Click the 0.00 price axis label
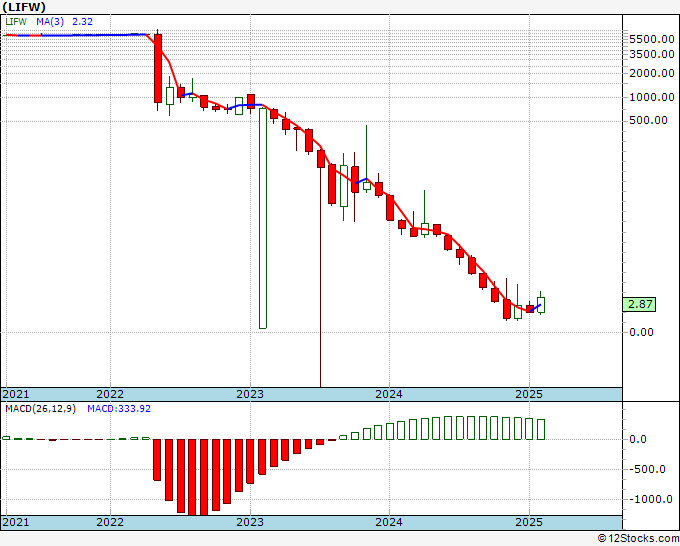 [641, 332]
